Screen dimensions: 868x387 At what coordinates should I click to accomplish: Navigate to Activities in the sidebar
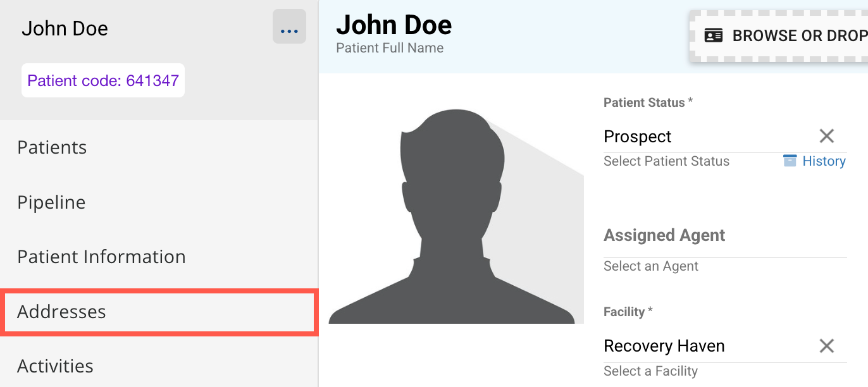56,366
